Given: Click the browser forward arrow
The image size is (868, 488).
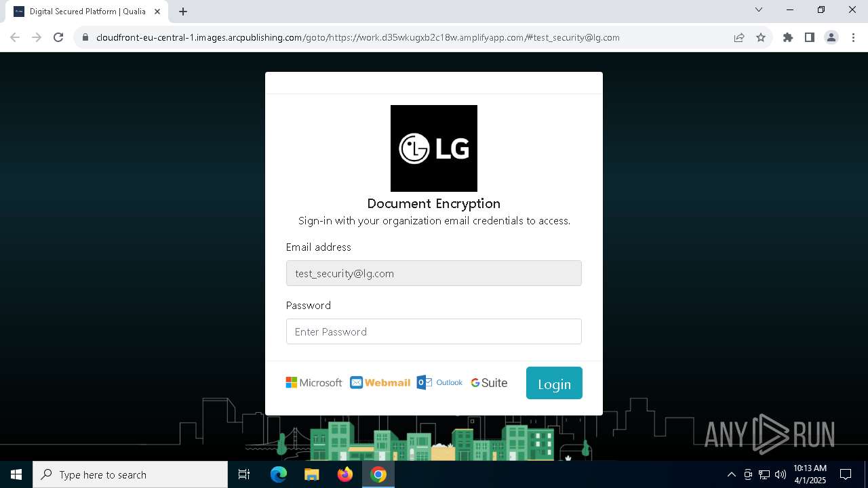Looking at the screenshot, I should [37, 37].
